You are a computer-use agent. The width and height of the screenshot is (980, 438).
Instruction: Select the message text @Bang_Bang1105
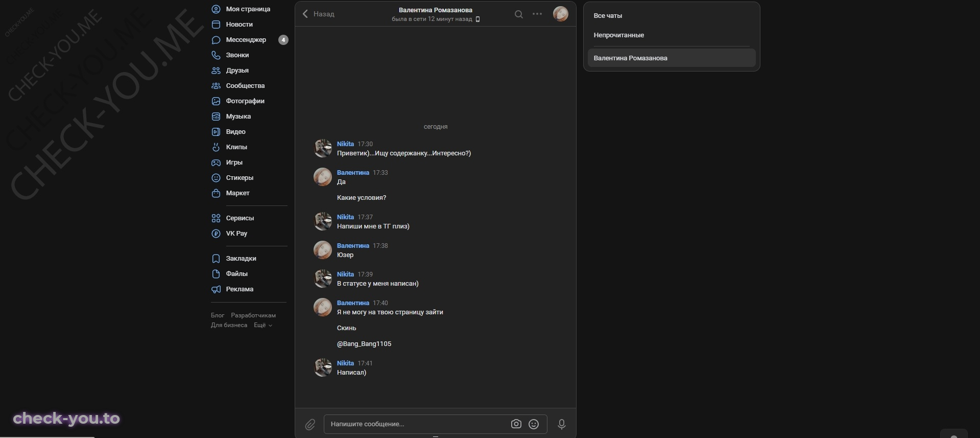pos(364,344)
